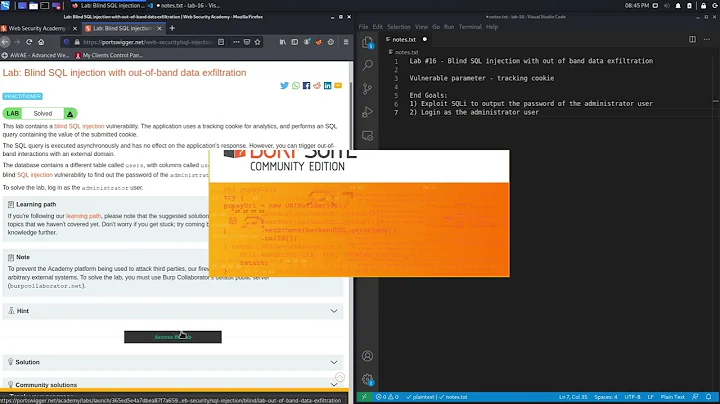Open VS Code Remote Explorer icon
The image size is (720, 404).
(x=367, y=136)
